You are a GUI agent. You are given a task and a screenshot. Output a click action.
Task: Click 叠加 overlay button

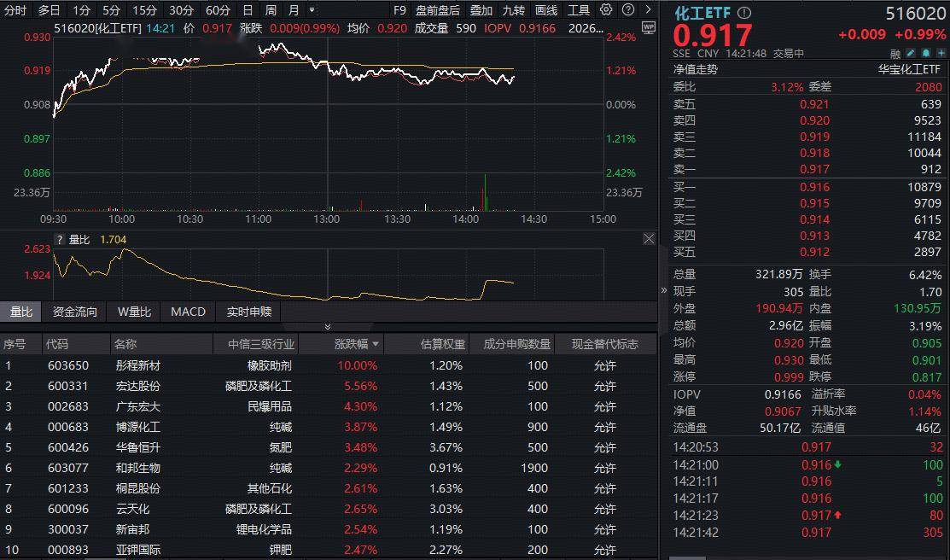pos(481,10)
